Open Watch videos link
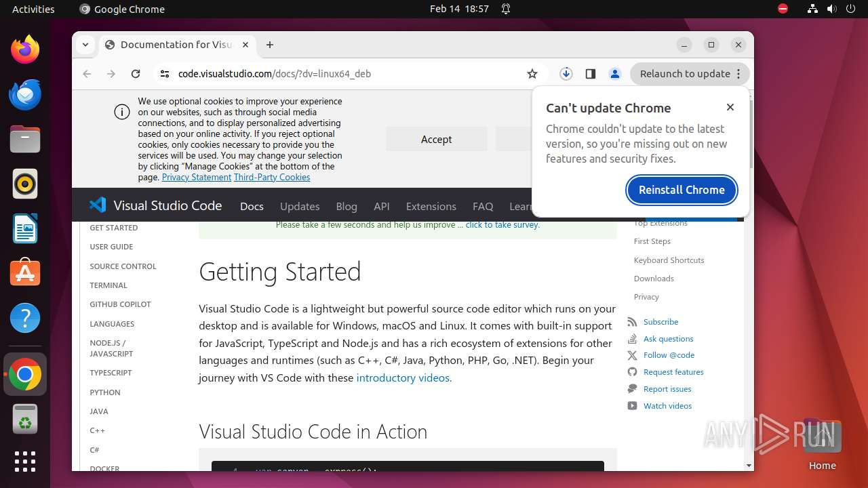Viewport: 868px width, 488px height. pos(668,406)
